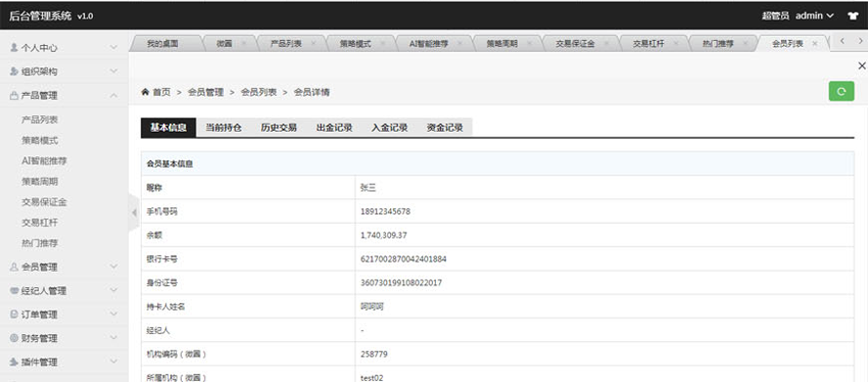The width and height of the screenshot is (868, 382).
Task: Click the 财务管理 icon
Action: pos(14,338)
